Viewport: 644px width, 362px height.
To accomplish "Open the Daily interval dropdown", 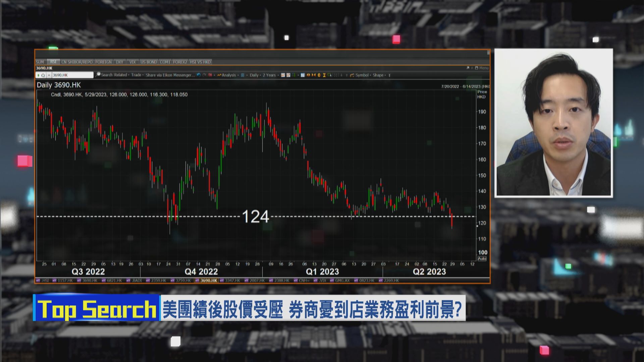I will pos(255,75).
